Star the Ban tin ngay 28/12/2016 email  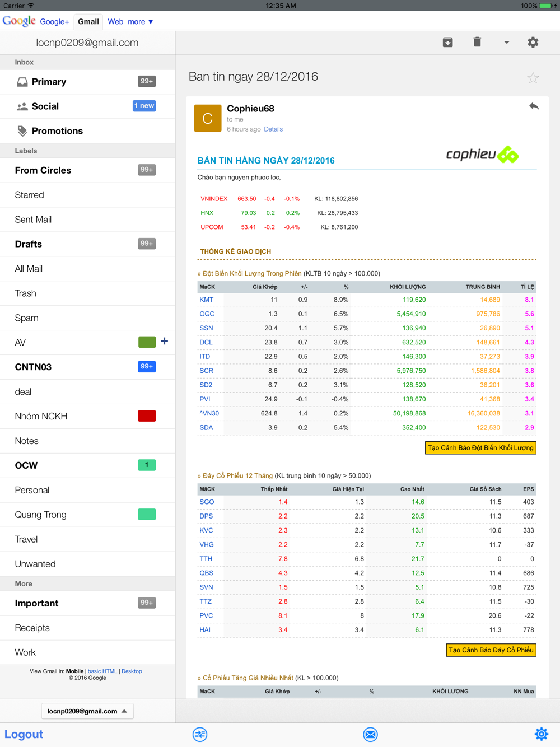point(533,78)
